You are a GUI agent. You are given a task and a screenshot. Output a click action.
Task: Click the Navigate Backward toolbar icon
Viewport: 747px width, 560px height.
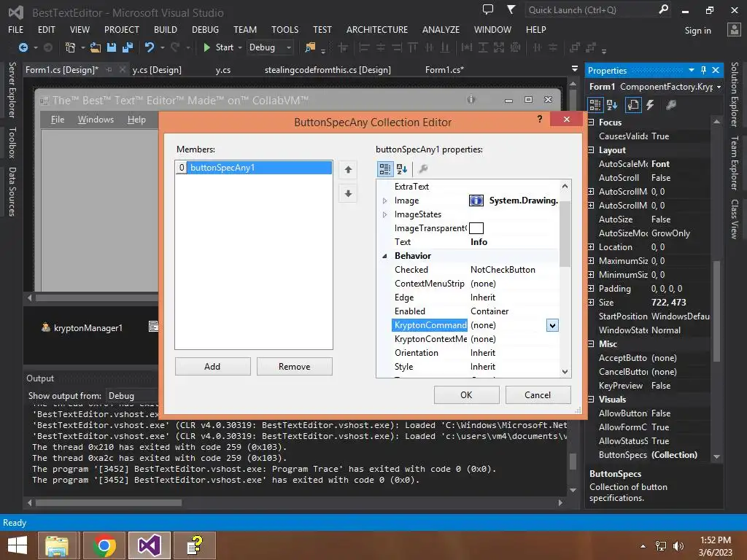[x=23, y=47]
